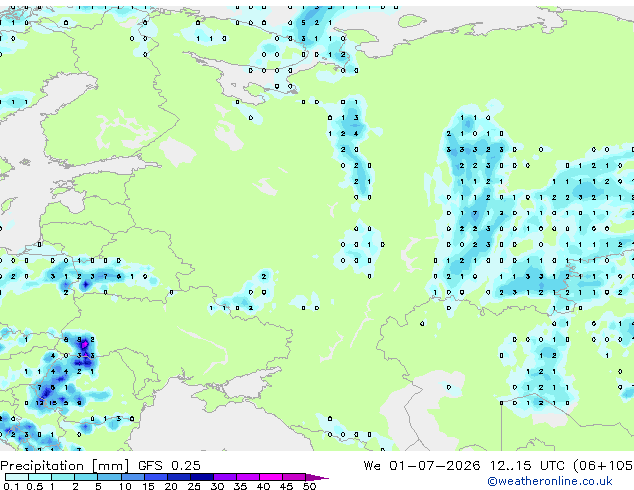Click the '45' legend scale label

point(286,486)
